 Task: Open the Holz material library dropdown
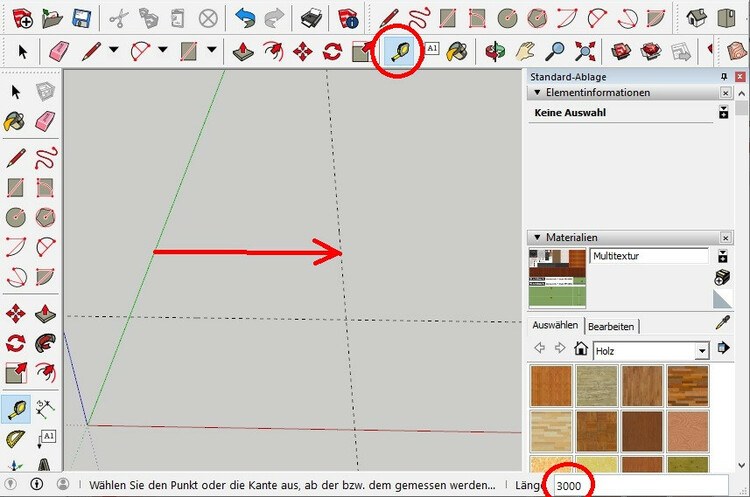tap(702, 351)
